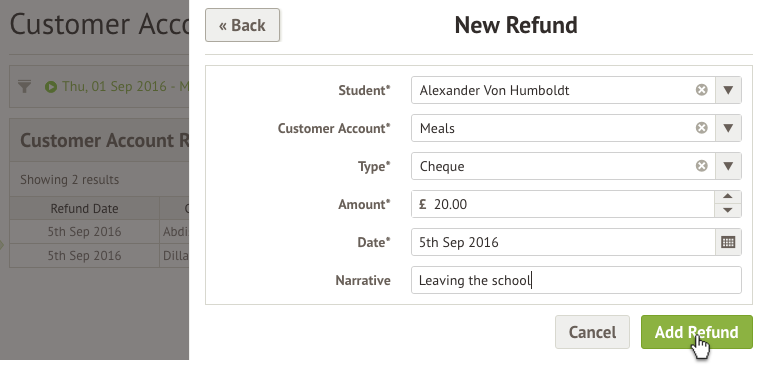This screenshot has width=767, height=365.
Task: Open the date range filter Thu, 01 Sep 2016
Action: click(x=125, y=87)
